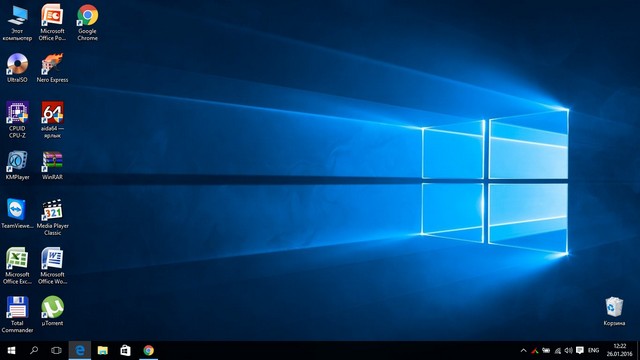
Task: Expand hidden system tray icons
Action: click(523, 350)
